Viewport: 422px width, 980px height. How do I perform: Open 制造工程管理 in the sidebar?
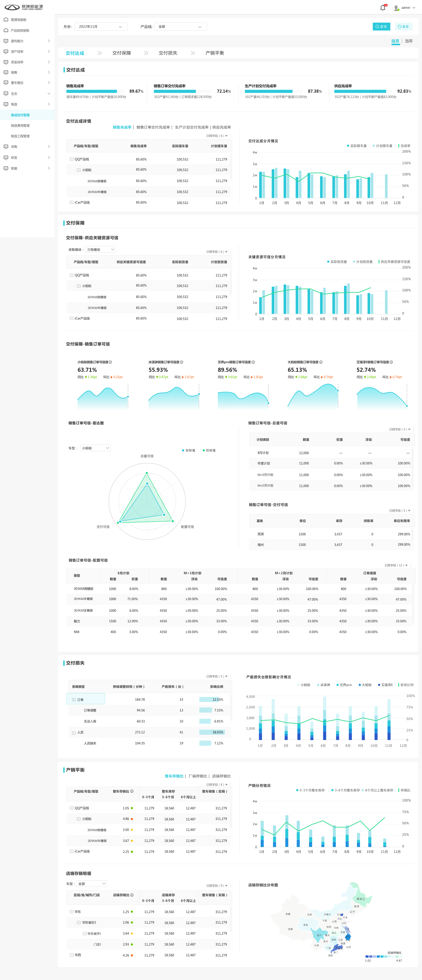point(20,136)
